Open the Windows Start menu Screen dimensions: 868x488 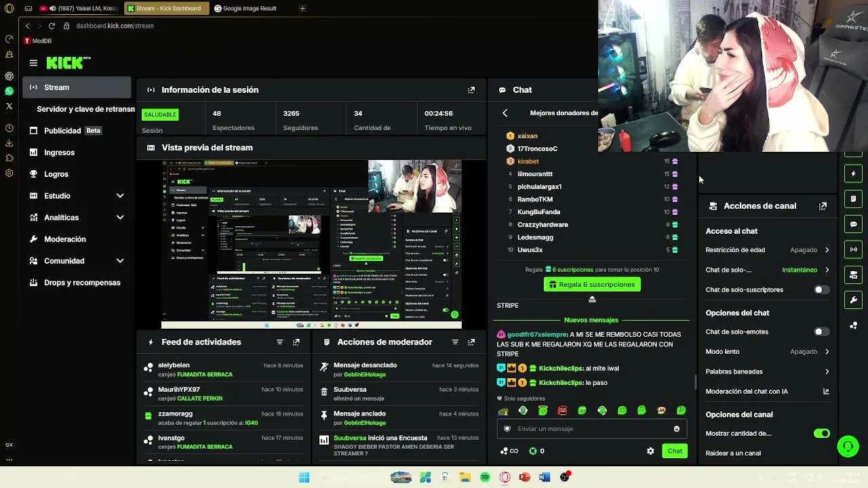[304, 478]
